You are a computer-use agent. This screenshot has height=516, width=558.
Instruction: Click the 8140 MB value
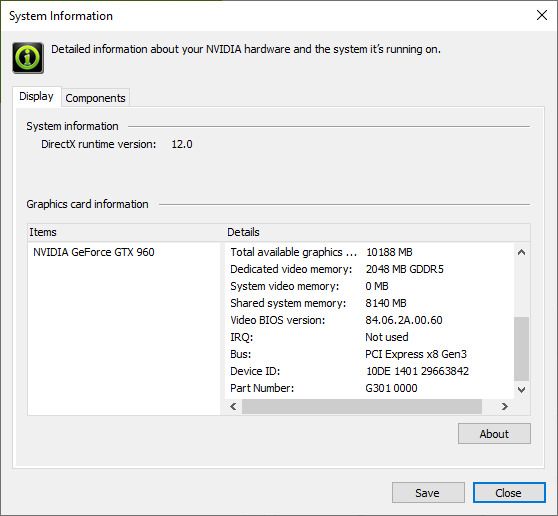(x=386, y=303)
